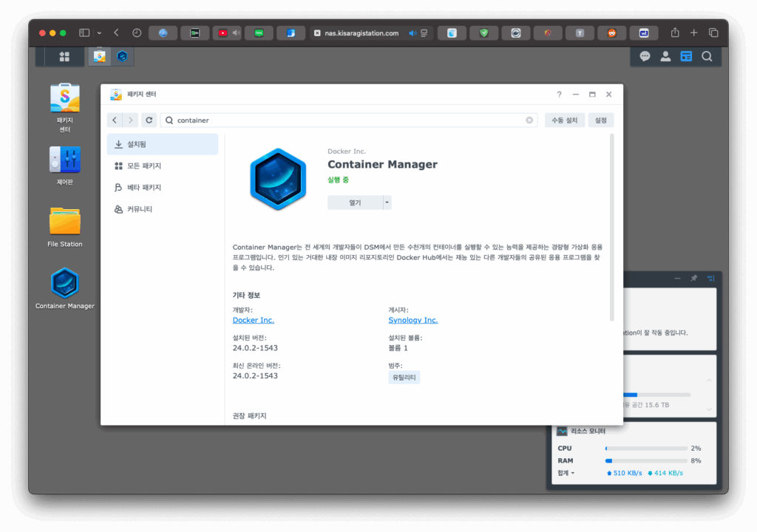The width and height of the screenshot is (757, 532).
Task: Expand the 합계 network dropdown in resource monitor
Action: tap(566, 473)
